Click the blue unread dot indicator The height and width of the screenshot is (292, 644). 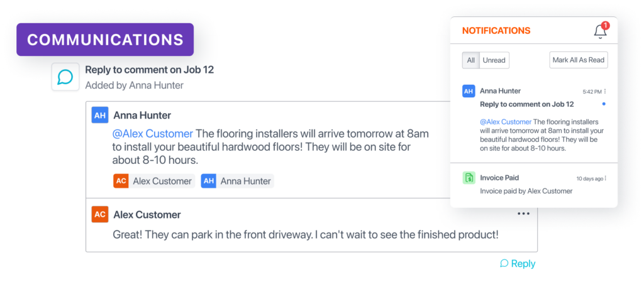604,104
